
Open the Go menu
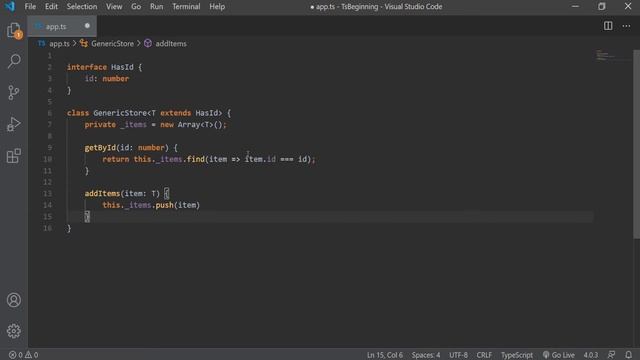[136, 7]
